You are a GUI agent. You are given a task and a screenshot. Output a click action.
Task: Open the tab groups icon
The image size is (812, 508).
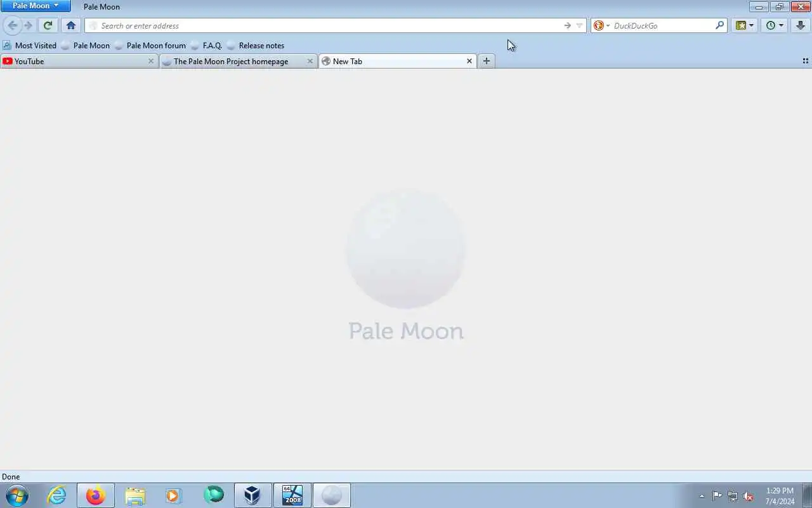click(806, 61)
